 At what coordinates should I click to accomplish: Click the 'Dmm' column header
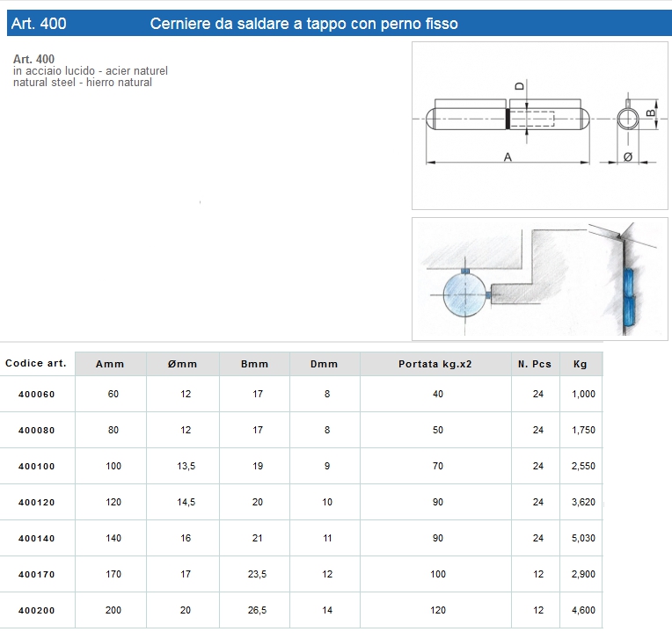pos(325,364)
